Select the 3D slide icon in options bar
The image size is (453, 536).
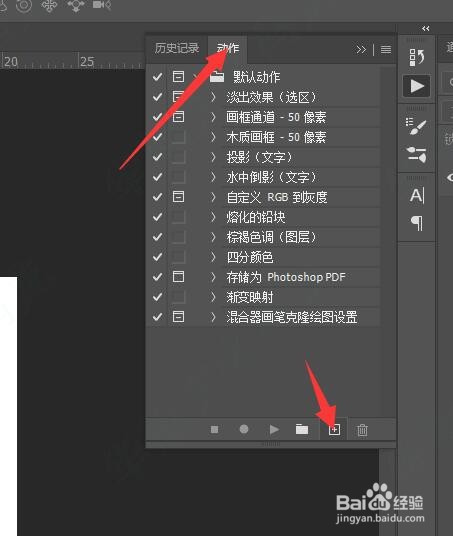[x=76, y=5]
